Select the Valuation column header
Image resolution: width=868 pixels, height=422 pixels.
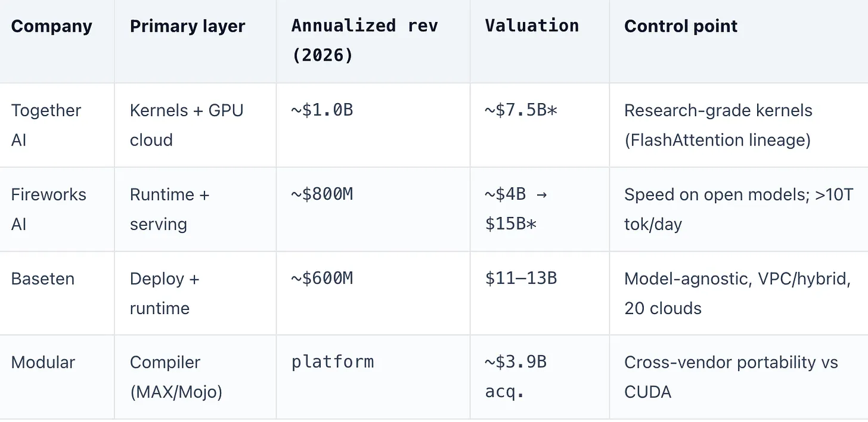pos(532,26)
